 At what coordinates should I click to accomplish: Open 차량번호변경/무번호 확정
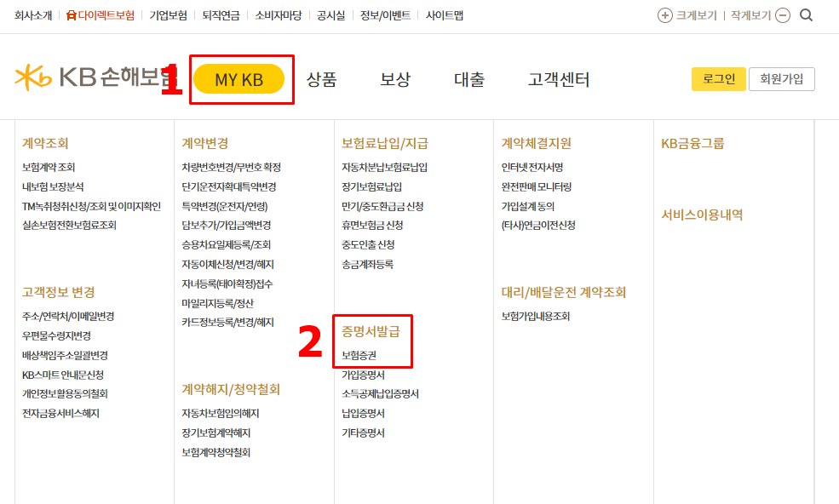[x=231, y=168]
